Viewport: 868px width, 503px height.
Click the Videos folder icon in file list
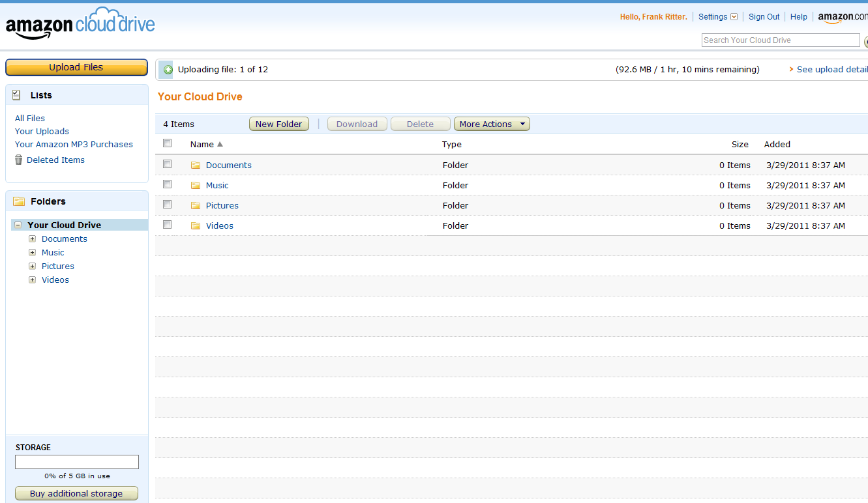click(x=196, y=226)
